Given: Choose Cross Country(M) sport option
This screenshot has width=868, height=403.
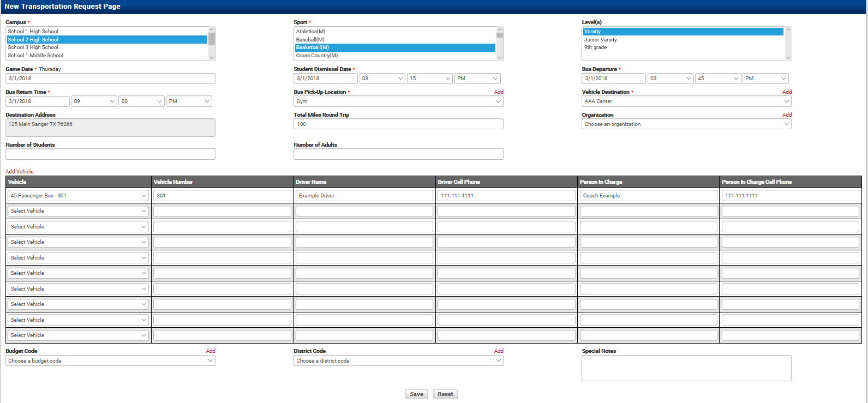Looking at the screenshot, I should coord(395,56).
